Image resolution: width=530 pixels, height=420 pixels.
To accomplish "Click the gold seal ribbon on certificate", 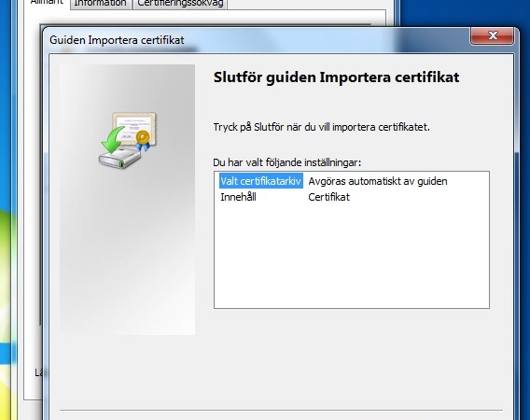I will pos(143,140).
